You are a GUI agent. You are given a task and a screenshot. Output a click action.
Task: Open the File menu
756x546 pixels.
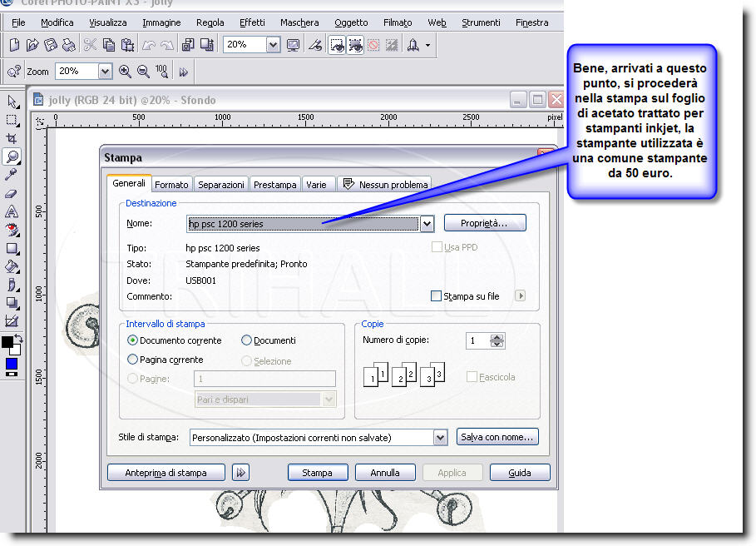(x=18, y=22)
